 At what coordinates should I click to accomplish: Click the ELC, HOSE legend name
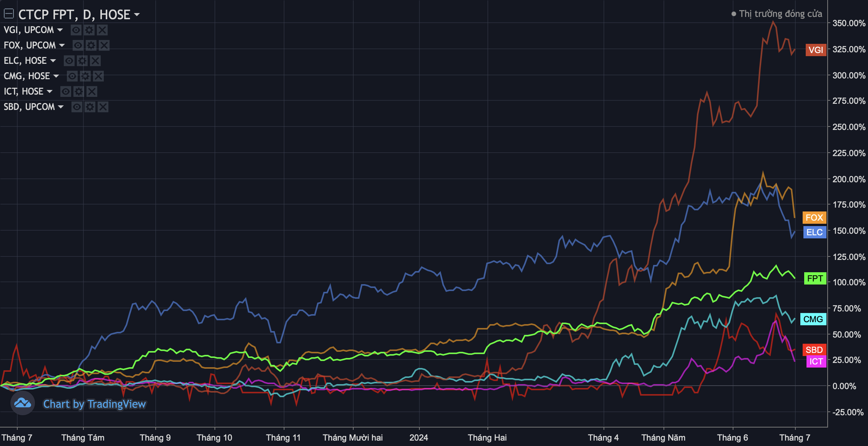tap(25, 61)
